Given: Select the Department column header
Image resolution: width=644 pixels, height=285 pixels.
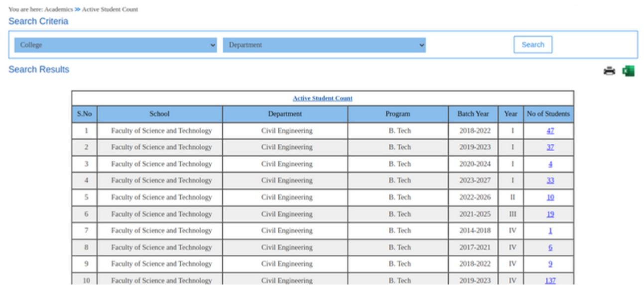Looking at the screenshot, I should click(285, 114).
